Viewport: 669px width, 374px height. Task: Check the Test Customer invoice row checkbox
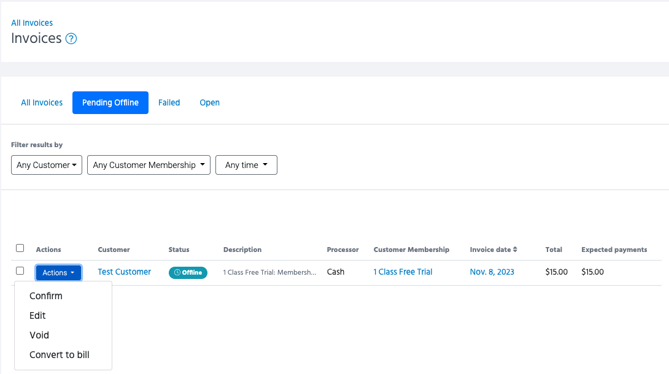[x=20, y=271]
